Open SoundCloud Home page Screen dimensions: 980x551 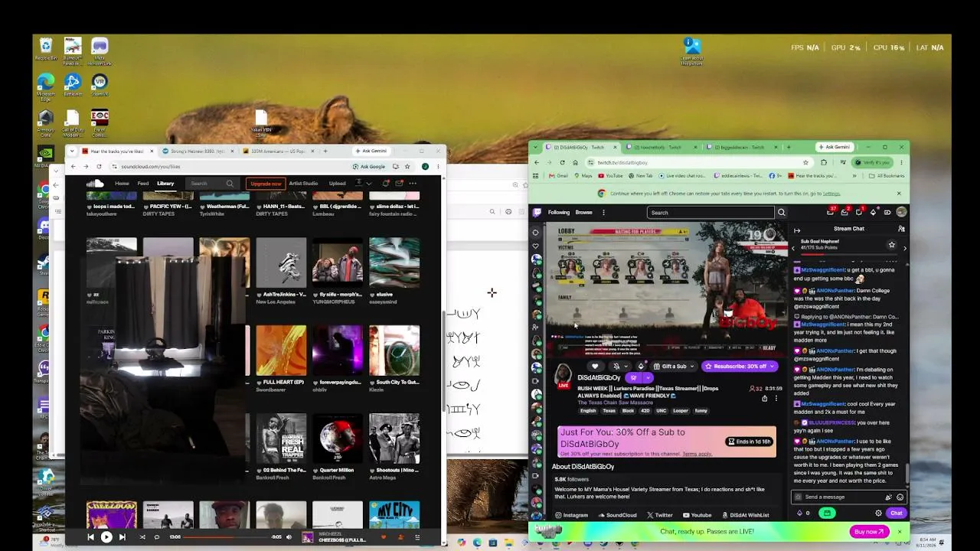[x=122, y=184]
